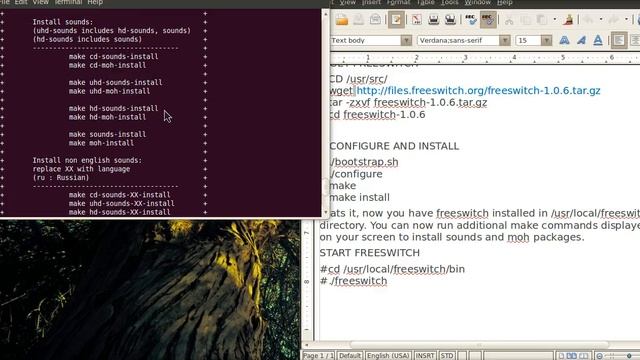Click the Copy icon in toolbar
The image size is (640, 360).
(525, 20)
